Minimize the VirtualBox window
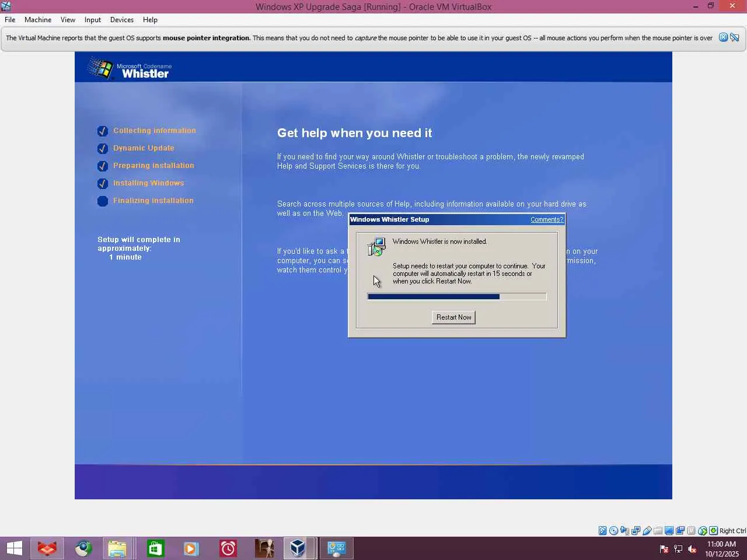747x560 pixels. click(696, 6)
